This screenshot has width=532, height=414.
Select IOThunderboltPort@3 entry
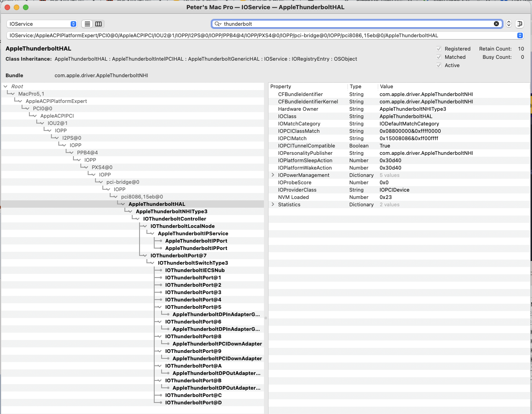[193, 292]
